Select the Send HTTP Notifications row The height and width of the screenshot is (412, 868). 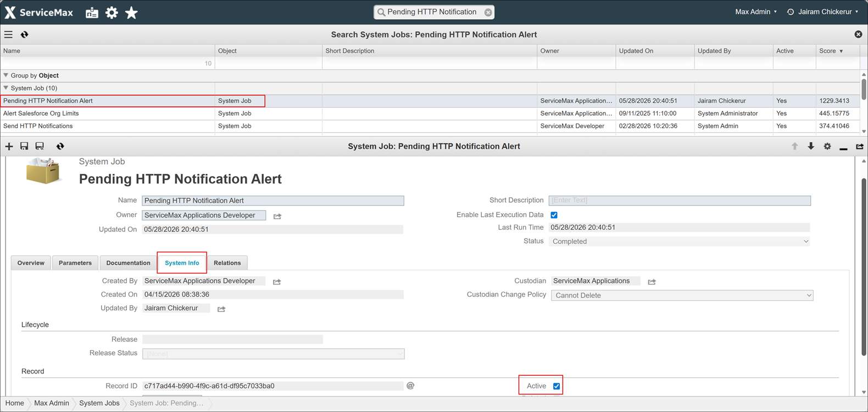(430, 126)
